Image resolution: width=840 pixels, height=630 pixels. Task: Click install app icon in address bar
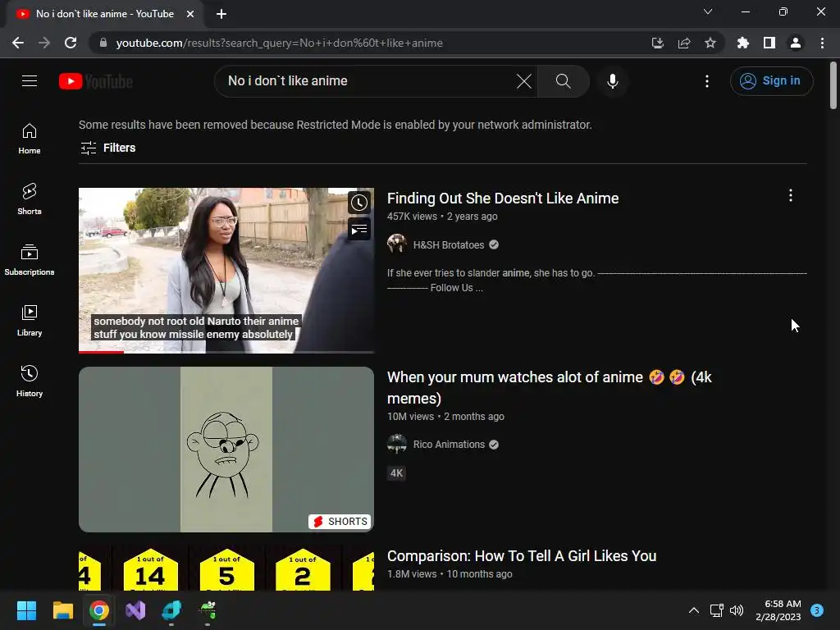coord(657,43)
